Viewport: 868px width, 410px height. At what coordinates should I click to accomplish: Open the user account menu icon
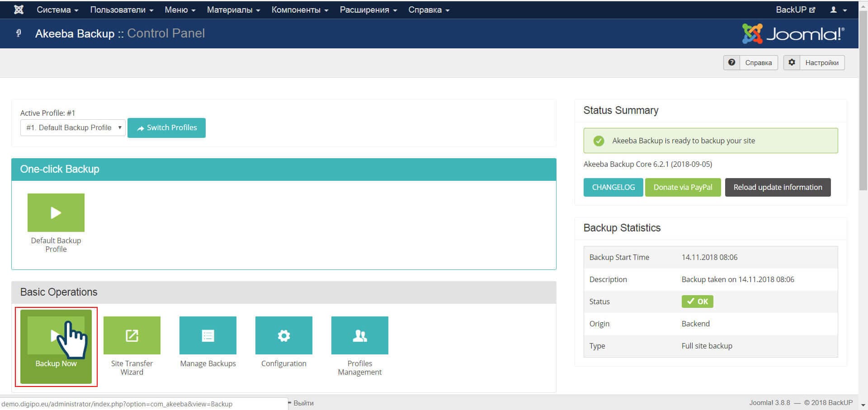click(x=838, y=9)
